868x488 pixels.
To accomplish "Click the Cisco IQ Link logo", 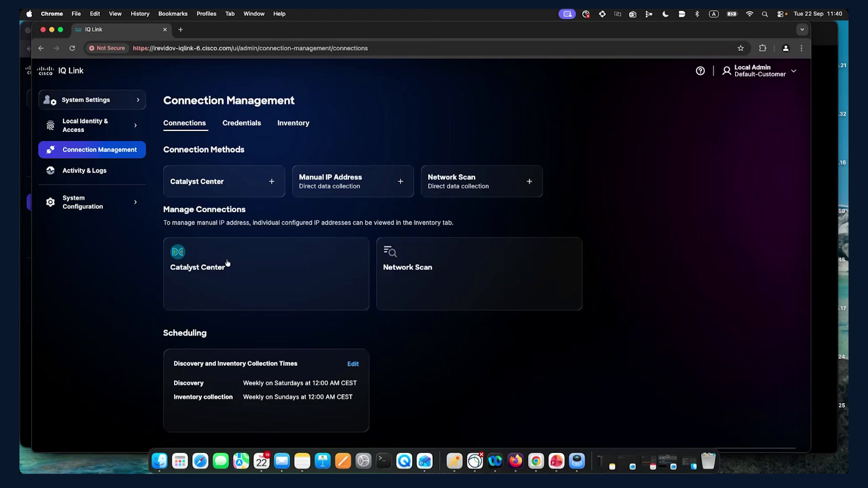I will pos(61,71).
